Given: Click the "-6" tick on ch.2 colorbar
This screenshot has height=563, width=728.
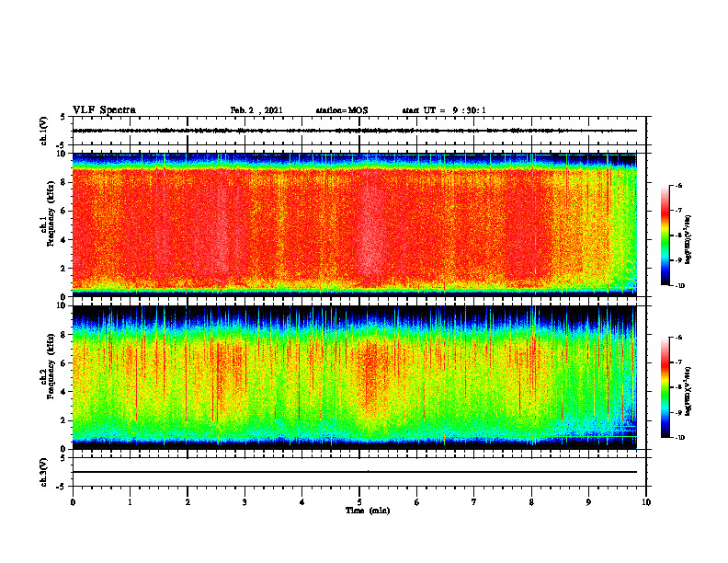Looking at the screenshot, I should (x=678, y=338).
